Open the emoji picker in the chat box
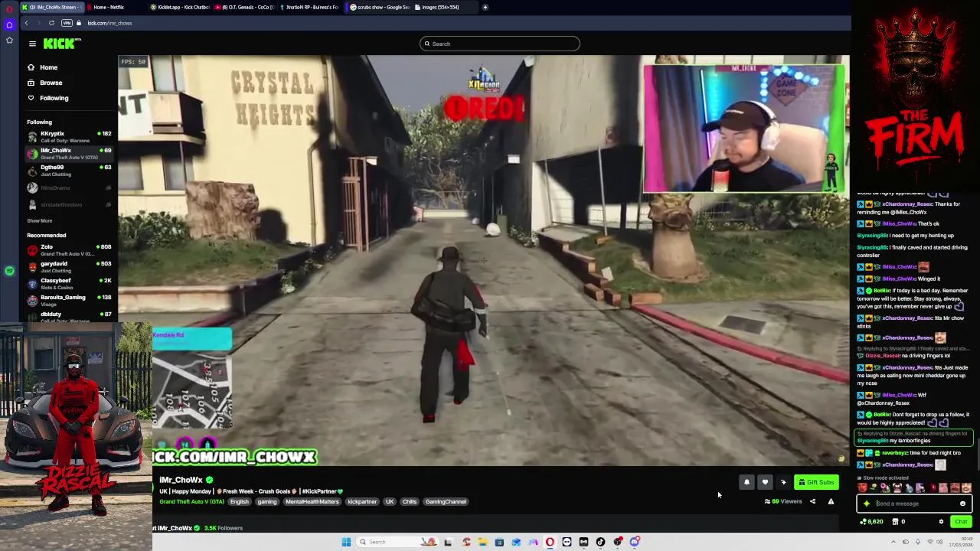 pos(962,504)
